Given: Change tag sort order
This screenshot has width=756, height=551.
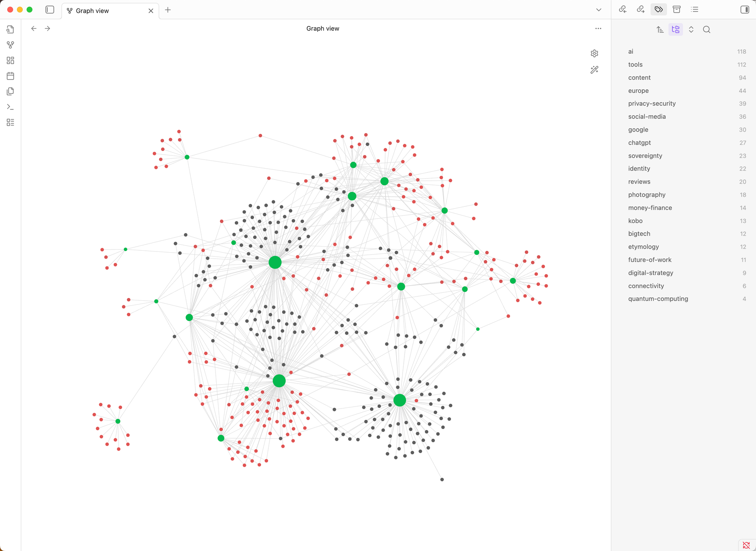Looking at the screenshot, I should (660, 29).
